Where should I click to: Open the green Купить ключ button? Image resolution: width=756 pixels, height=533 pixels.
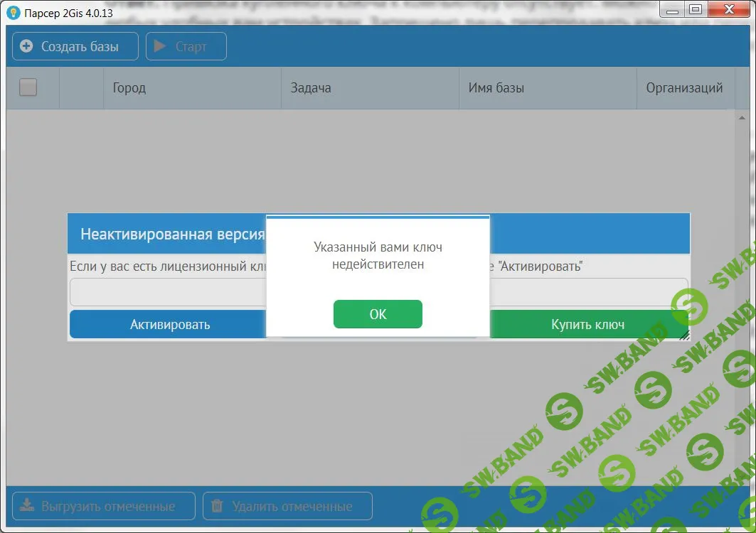[587, 325]
